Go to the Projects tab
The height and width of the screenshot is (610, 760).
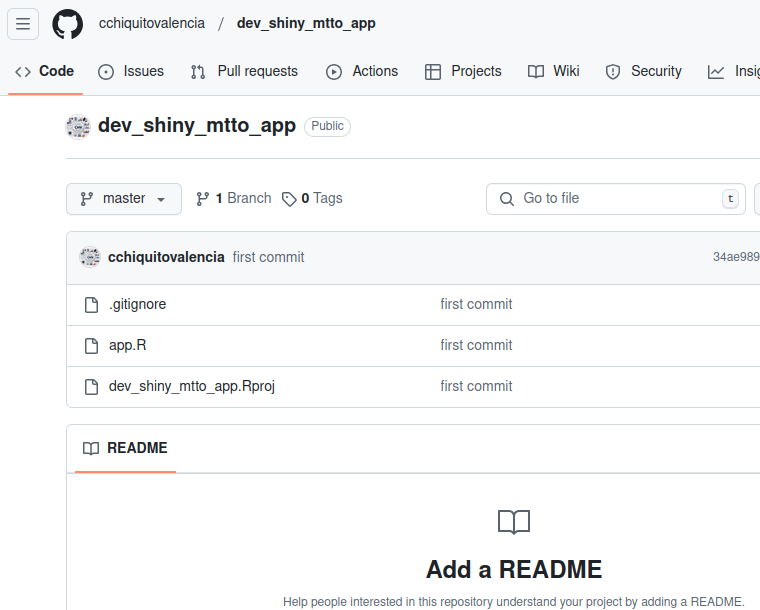[463, 71]
